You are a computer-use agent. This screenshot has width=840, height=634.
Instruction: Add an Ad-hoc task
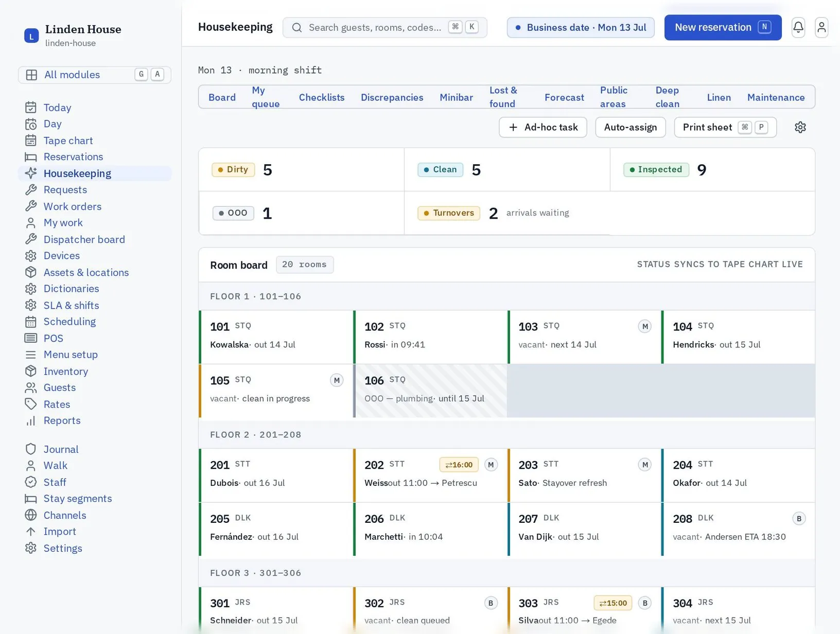coord(543,127)
